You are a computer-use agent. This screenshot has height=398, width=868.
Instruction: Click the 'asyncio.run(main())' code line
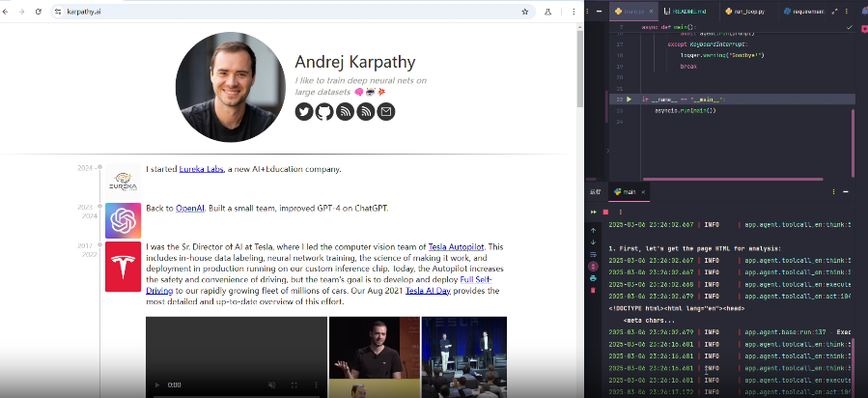tap(686, 111)
